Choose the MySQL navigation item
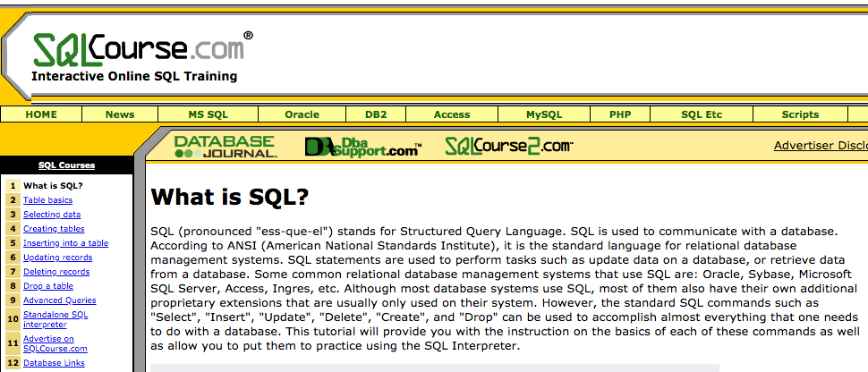This screenshot has height=372, width=868. (x=544, y=114)
